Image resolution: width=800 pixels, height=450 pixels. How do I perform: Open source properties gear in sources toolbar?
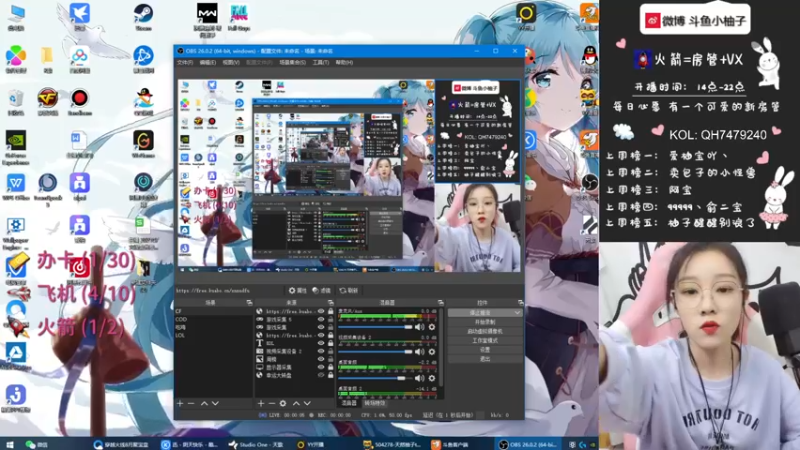pos(283,403)
